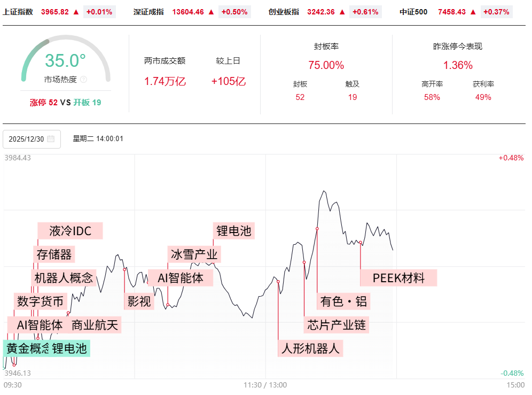Click the up arrow next to 深证成指 value

pyautogui.click(x=211, y=12)
